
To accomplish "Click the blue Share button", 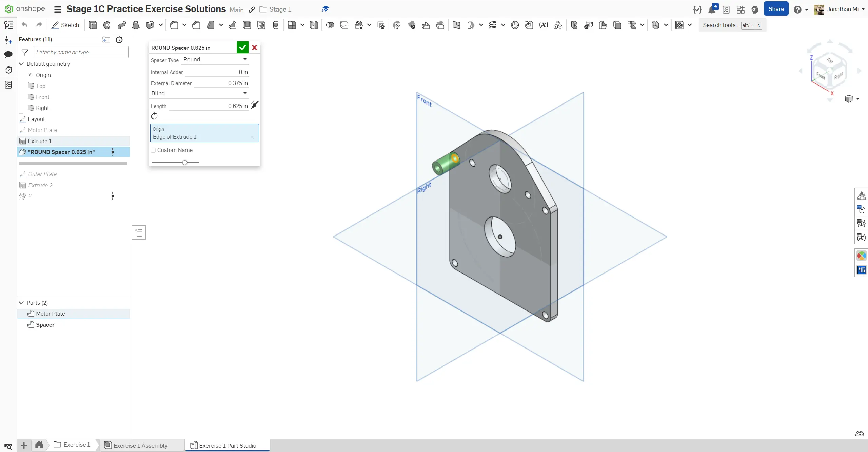I will pos(776,9).
